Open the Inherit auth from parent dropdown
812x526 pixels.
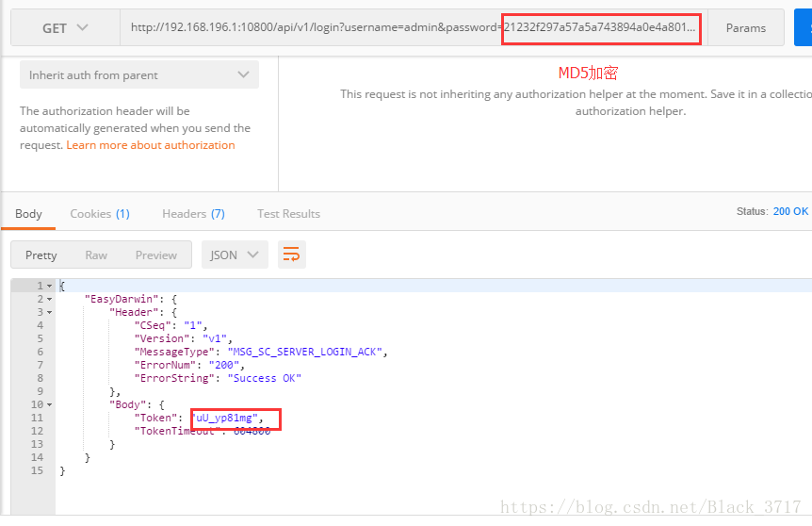pyautogui.click(x=139, y=75)
